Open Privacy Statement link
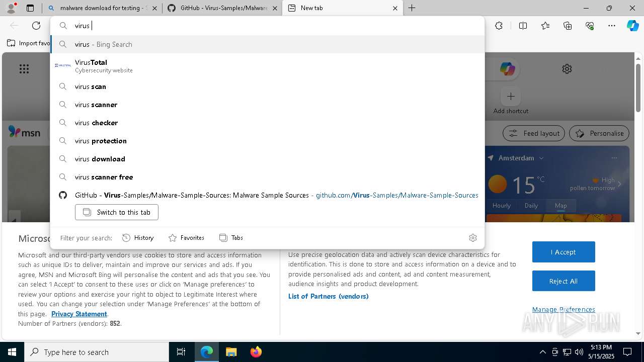The width and height of the screenshot is (644, 362). click(x=79, y=314)
